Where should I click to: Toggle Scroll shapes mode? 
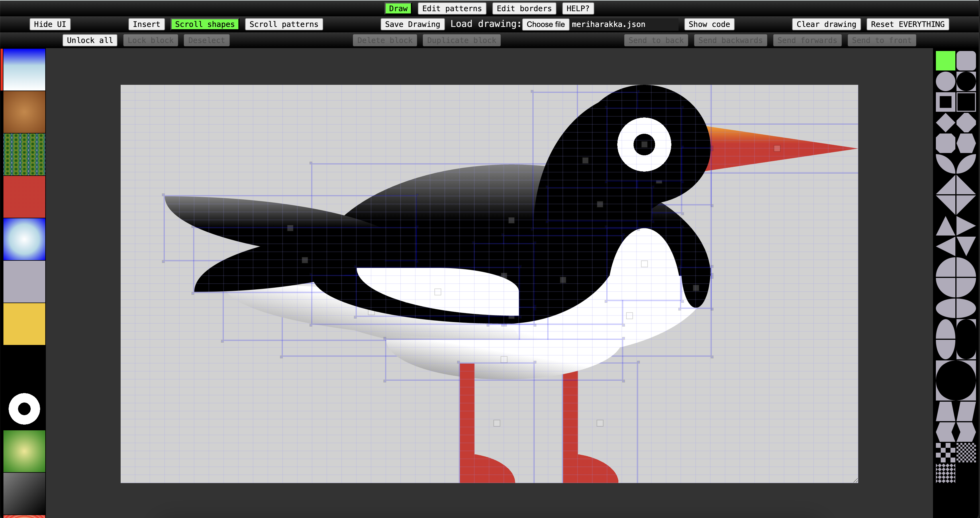(205, 24)
